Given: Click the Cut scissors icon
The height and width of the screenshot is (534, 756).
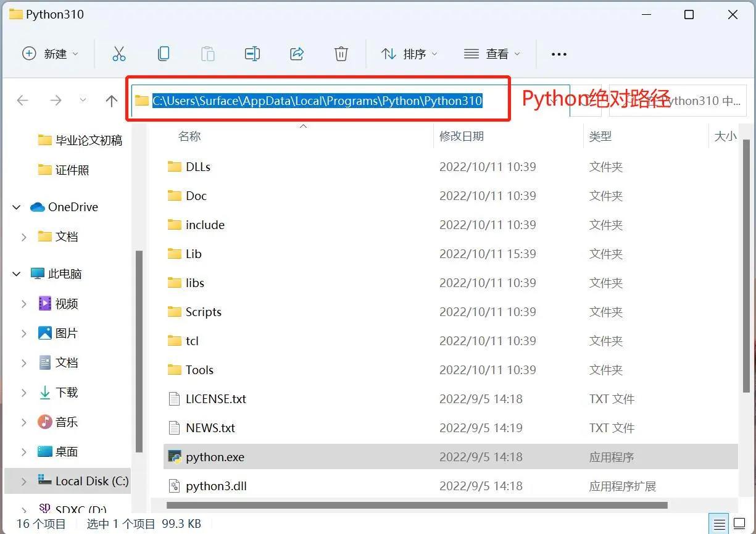Looking at the screenshot, I should click(x=118, y=54).
